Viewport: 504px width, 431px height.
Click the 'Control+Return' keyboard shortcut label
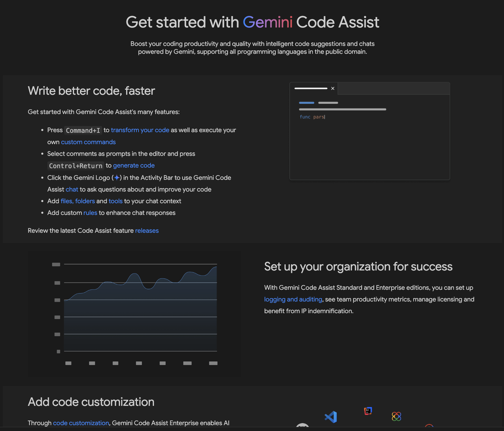76,166
